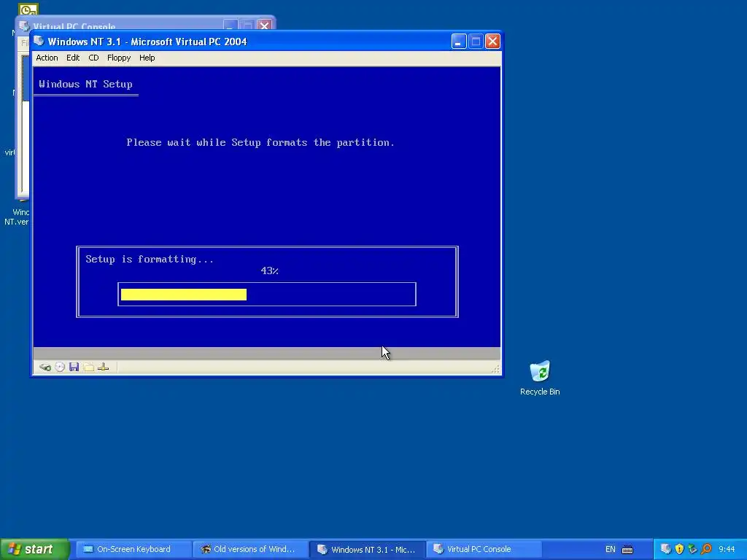Open the Edit menu

(73, 58)
